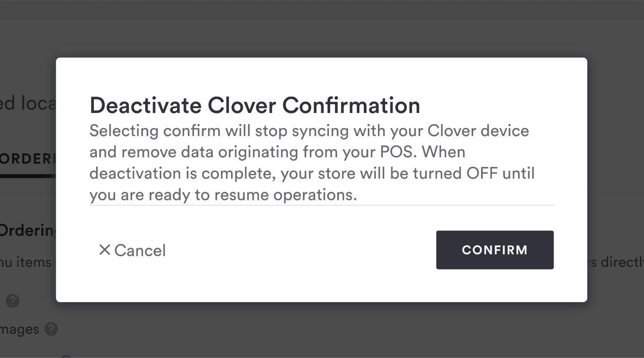Click the word "OFF" in dialog message
The width and height of the screenshot is (644, 358).
[x=482, y=173]
